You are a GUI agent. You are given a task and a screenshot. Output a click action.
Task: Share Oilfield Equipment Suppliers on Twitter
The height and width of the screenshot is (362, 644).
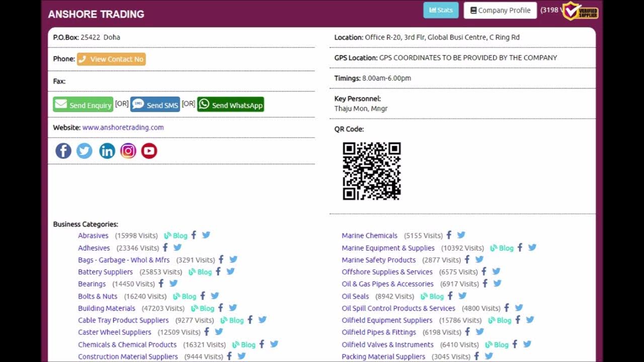(530, 320)
